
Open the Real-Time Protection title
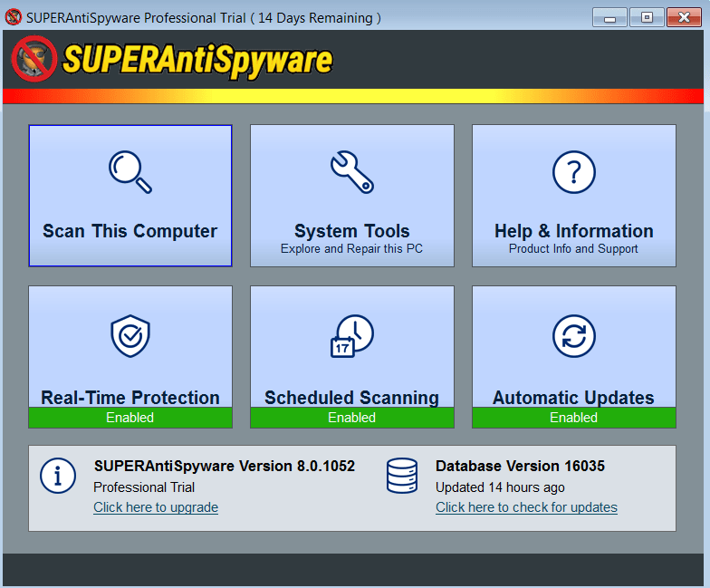pos(130,397)
